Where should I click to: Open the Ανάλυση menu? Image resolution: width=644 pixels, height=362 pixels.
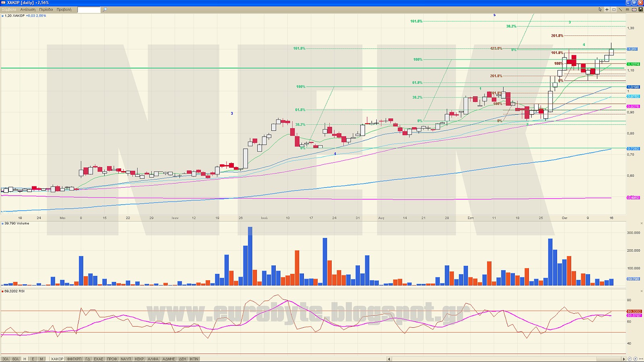28,10
